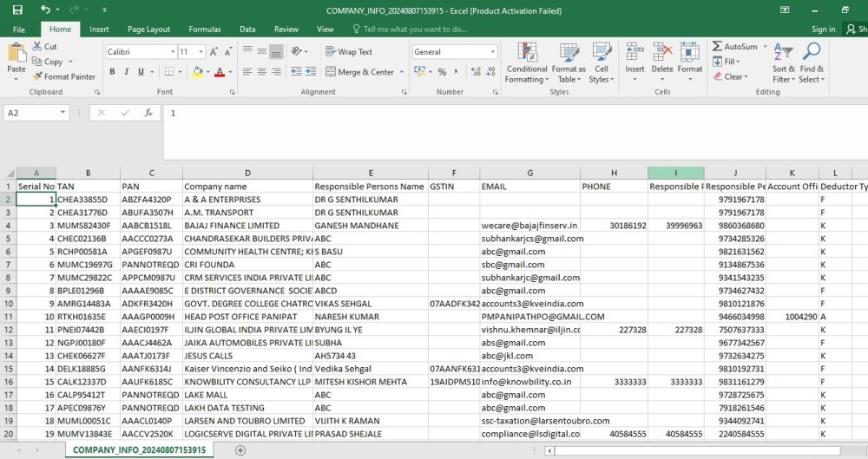Open Font Color dropdown arrow

[x=230, y=72]
